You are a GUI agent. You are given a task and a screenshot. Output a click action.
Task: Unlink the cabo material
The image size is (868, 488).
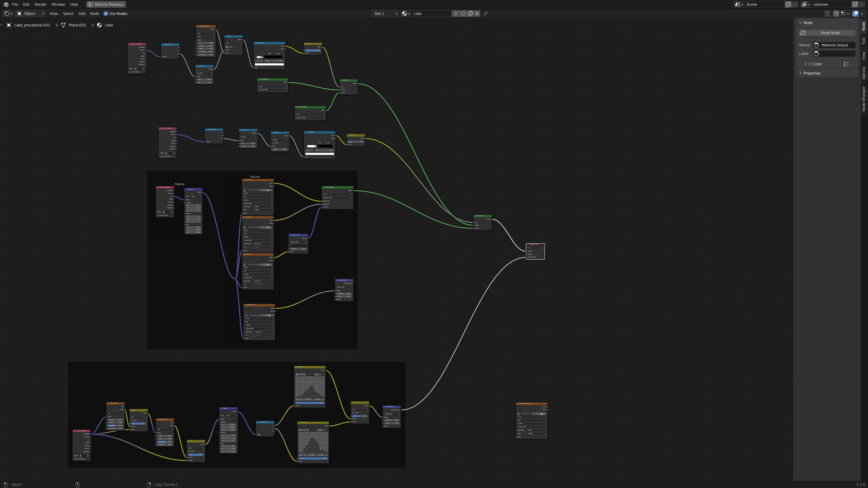(x=477, y=14)
